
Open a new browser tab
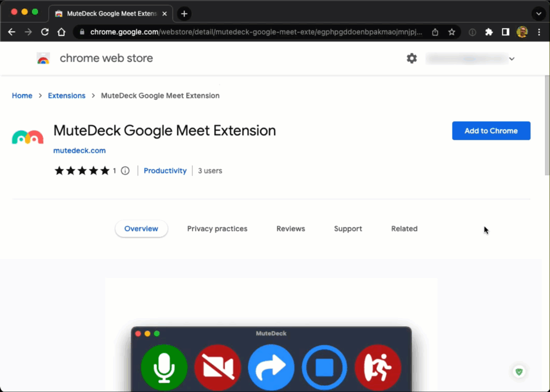click(x=184, y=13)
